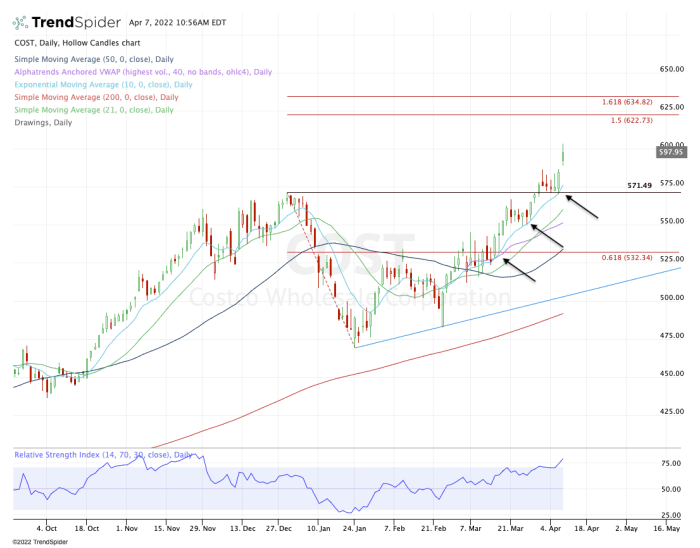The width and height of the screenshot is (700, 548).
Task: Select the Simple Moving Average (21) legend entry
Action: [94, 110]
